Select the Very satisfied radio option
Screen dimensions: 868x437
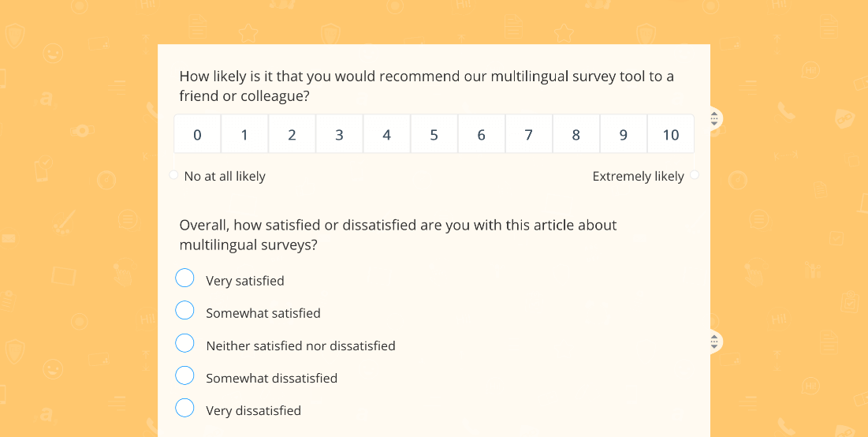point(185,278)
